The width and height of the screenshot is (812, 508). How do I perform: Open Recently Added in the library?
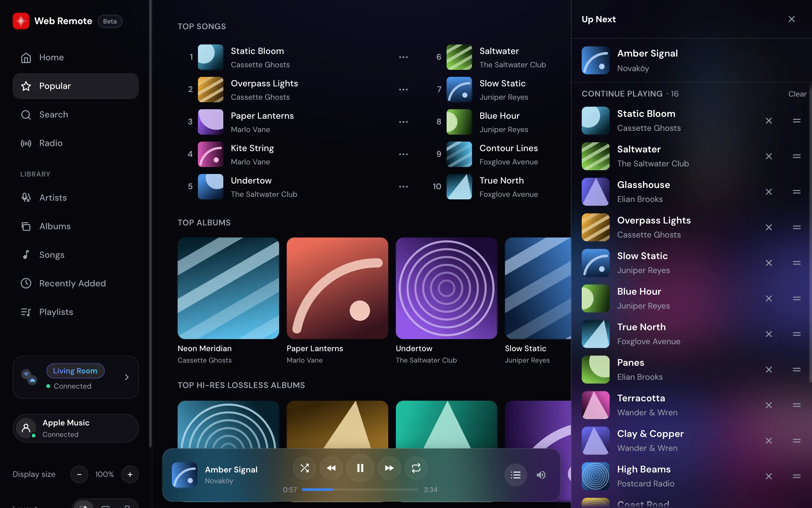(75, 283)
